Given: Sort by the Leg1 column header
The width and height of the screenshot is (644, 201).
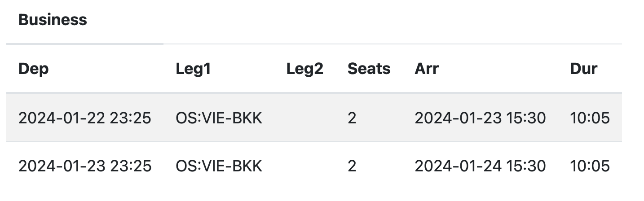Looking at the screenshot, I should (193, 69).
